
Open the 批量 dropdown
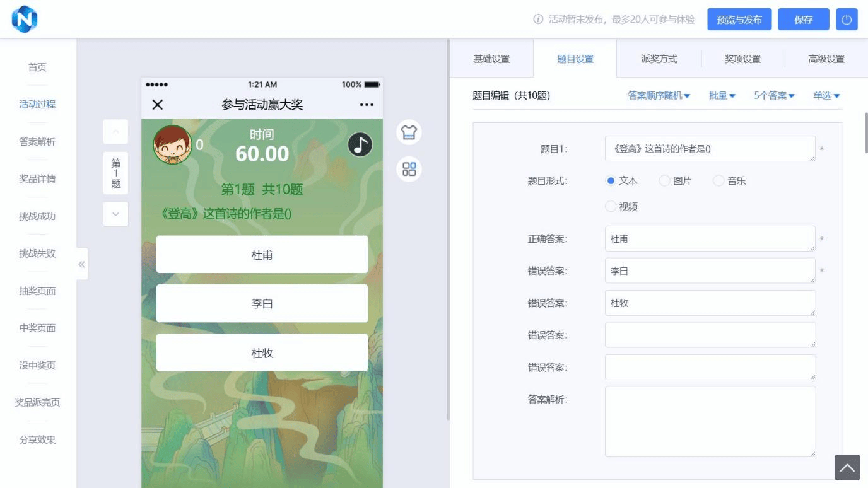(x=721, y=96)
